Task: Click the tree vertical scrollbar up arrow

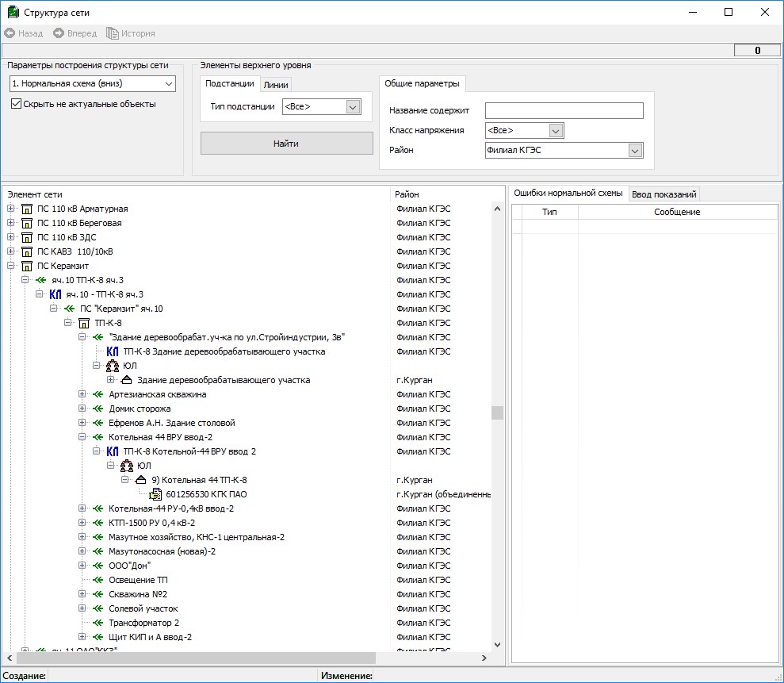Action: pyautogui.click(x=497, y=209)
